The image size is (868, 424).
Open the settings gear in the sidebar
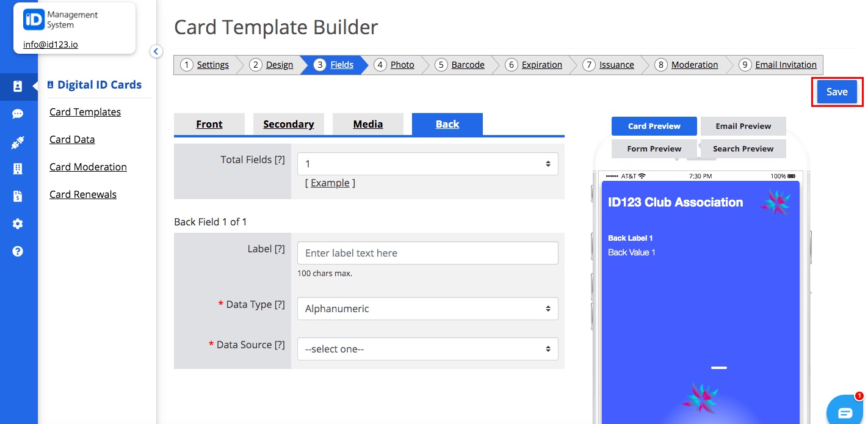pos(19,224)
